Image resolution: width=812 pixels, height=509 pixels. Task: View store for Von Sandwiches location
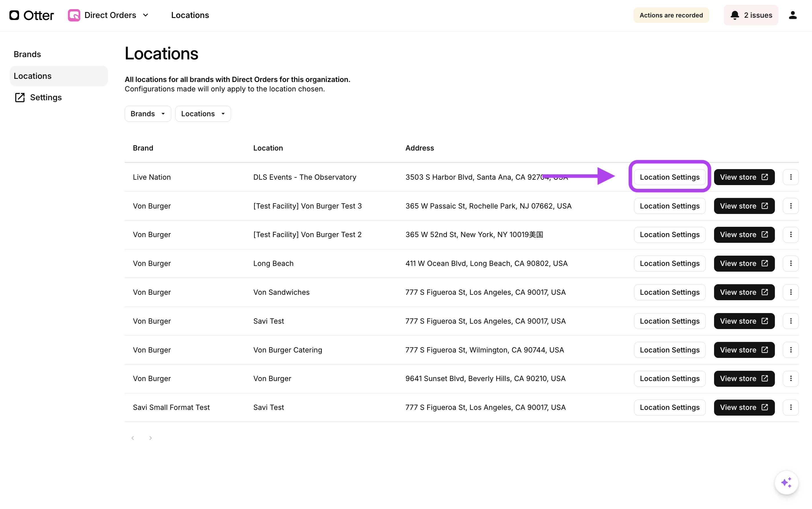tap(744, 292)
